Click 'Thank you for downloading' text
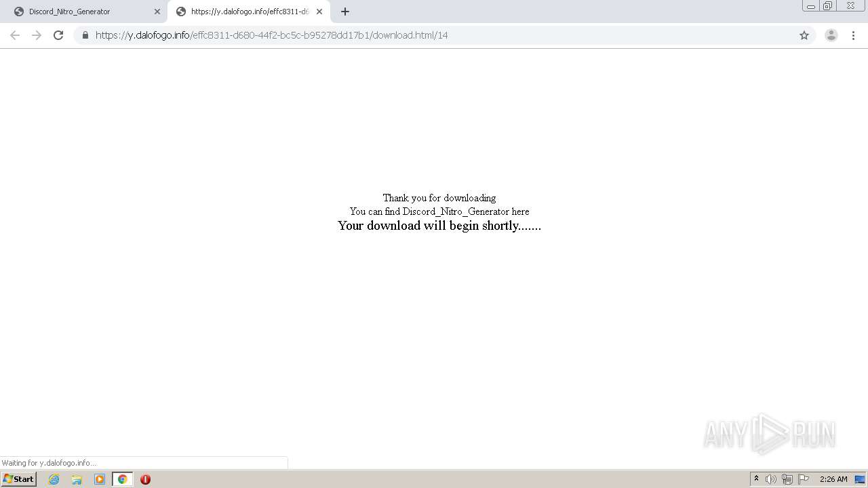The width and height of the screenshot is (868, 488). (x=439, y=198)
